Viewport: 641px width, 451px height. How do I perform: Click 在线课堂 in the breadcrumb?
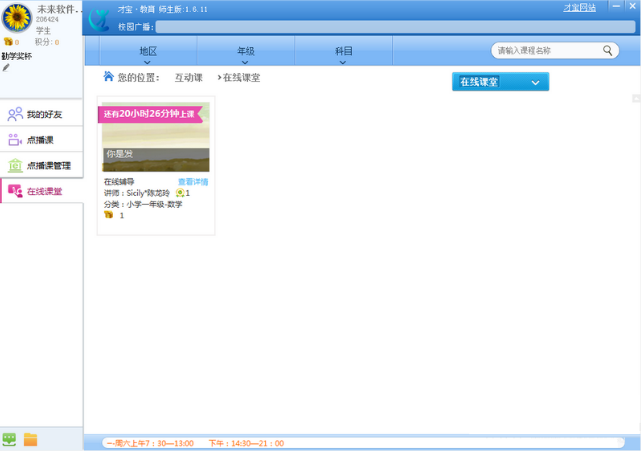pos(241,77)
